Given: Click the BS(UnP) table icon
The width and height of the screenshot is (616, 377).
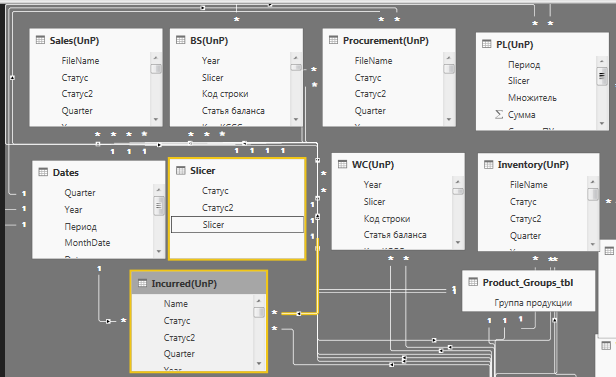Looking at the screenshot, I should tap(181, 40).
